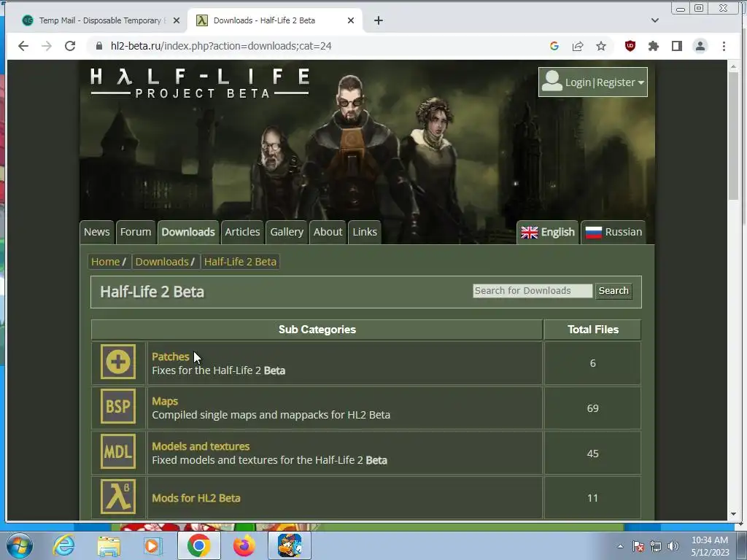
Task: Click the Home breadcrumb link
Action: [x=105, y=262]
